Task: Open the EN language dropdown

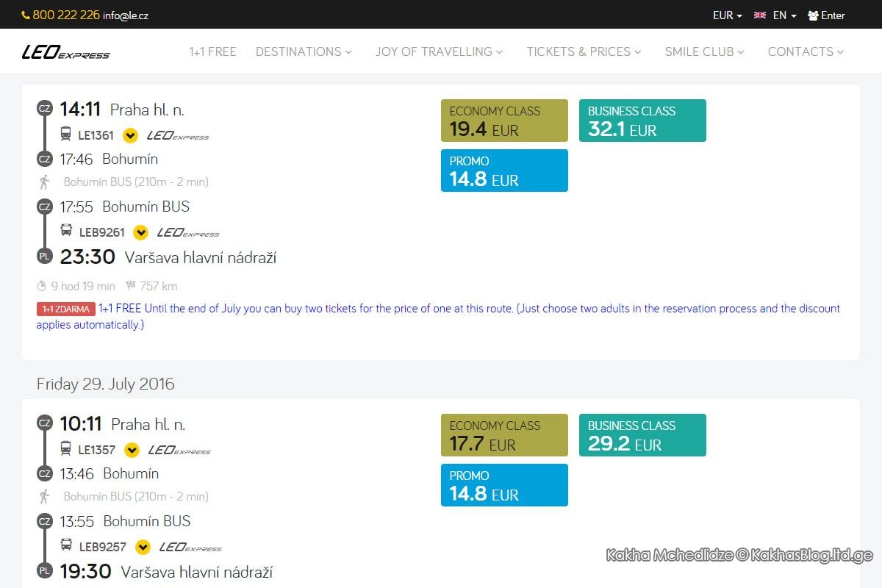Action: (x=784, y=15)
